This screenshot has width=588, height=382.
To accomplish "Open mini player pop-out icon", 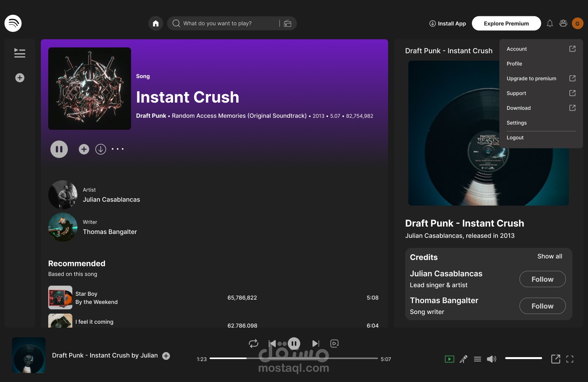I will pos(556,359).
